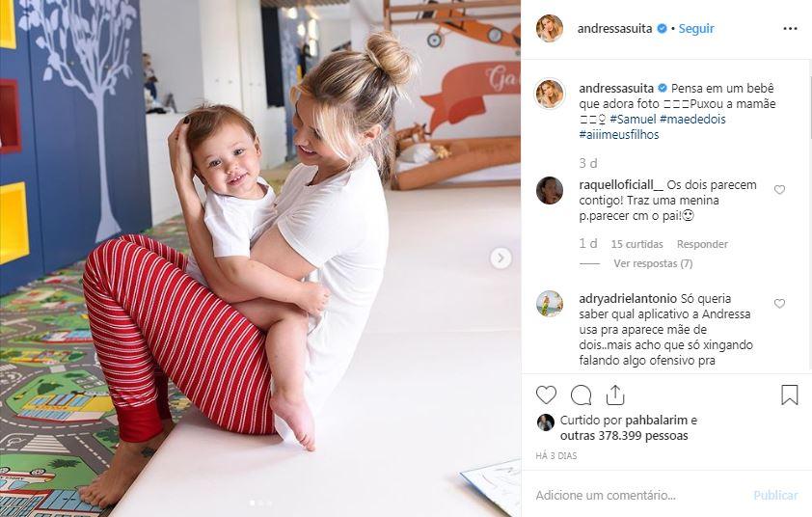812x517 pixels.
Task: Like raquelloficiall__'s comment
Action: coord(779,190)
